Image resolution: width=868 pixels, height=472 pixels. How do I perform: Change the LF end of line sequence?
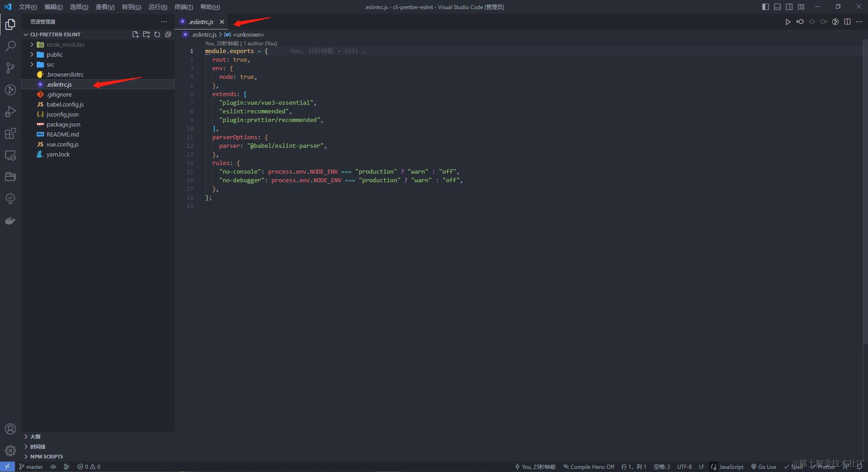(701, 467)
